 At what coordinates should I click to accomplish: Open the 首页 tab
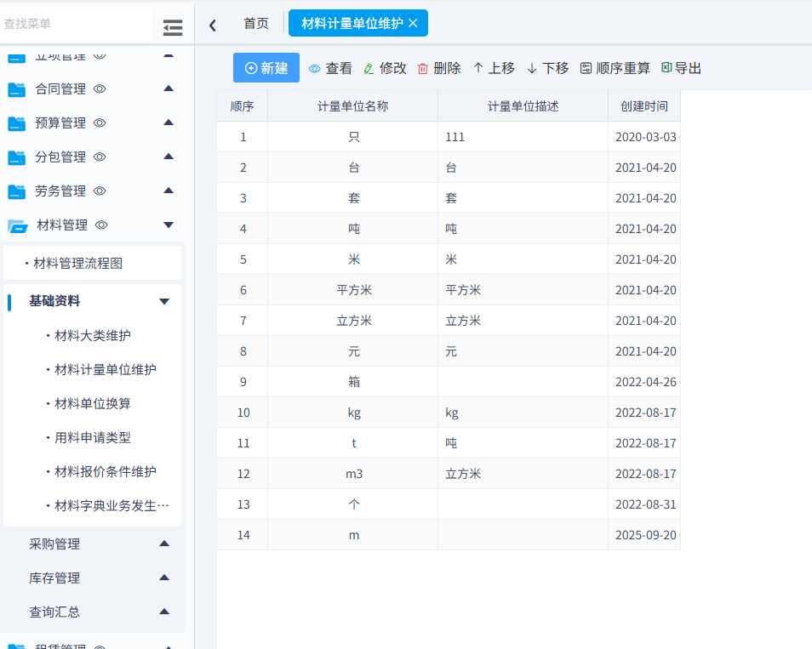[256, 23]
